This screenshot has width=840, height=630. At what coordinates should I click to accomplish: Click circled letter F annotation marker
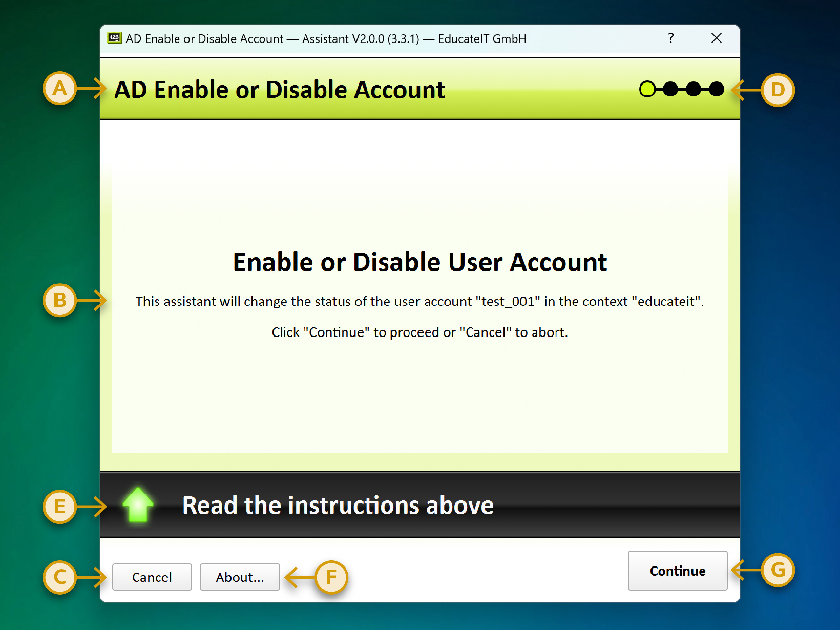(x=331, y=577)
